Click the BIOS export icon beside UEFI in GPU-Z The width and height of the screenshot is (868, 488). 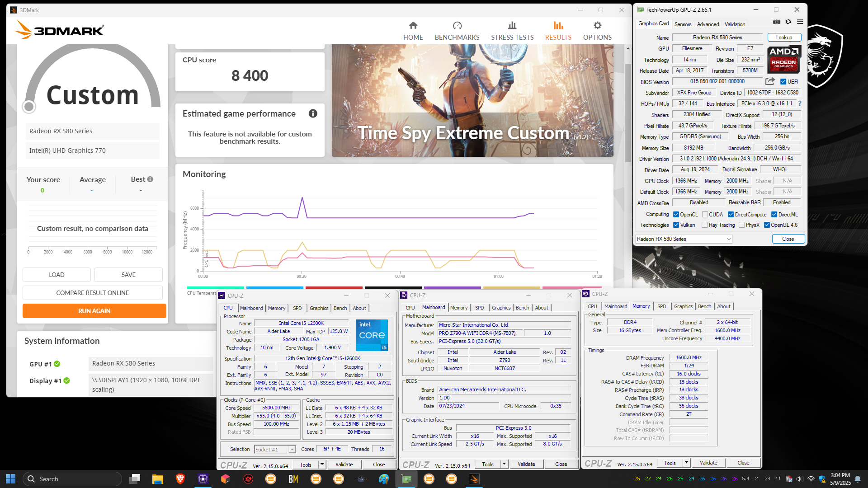(x=770, y=81)
